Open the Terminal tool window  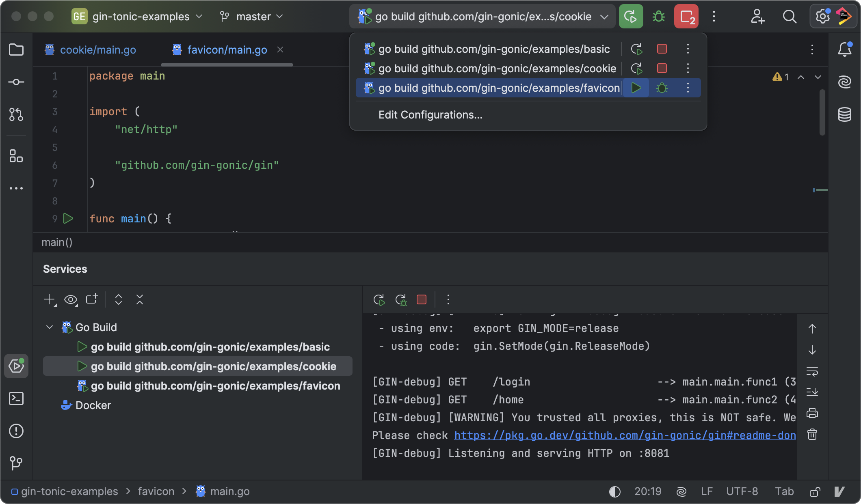tap(16, 398)
